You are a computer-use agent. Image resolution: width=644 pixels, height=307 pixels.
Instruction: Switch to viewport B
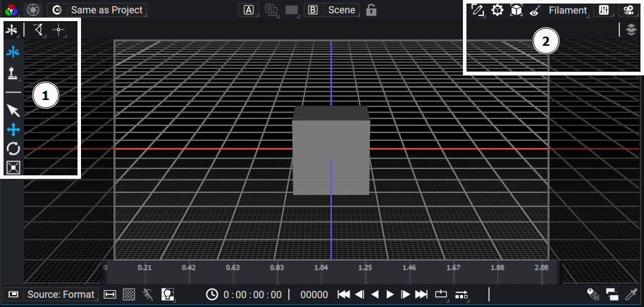point(313,10)
